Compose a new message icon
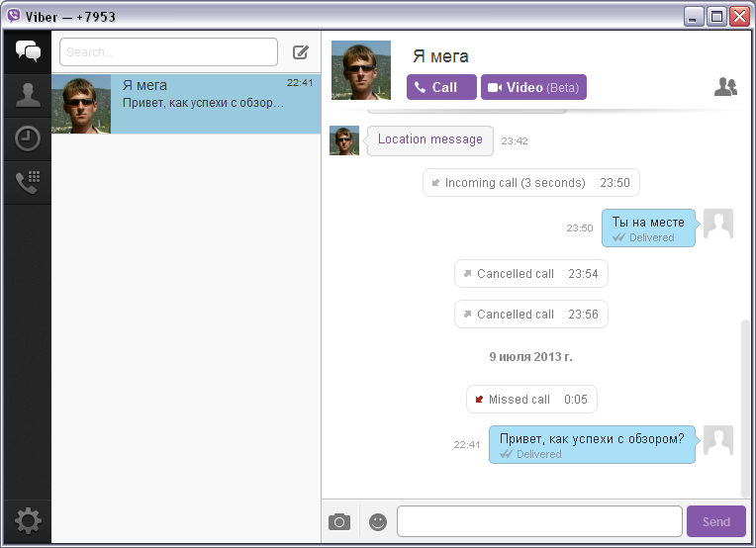756x548 pixels. [301, 52]
